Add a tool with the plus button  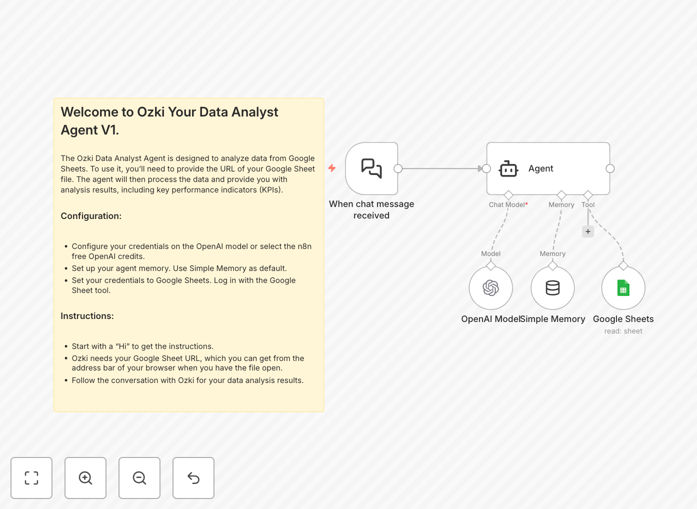click(588, 232)
